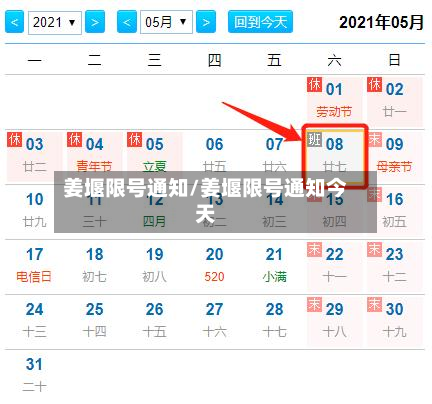Screen dimensions: 432x404
Task: Click the 末 weekend badge on 09
Action: [374, 139]
